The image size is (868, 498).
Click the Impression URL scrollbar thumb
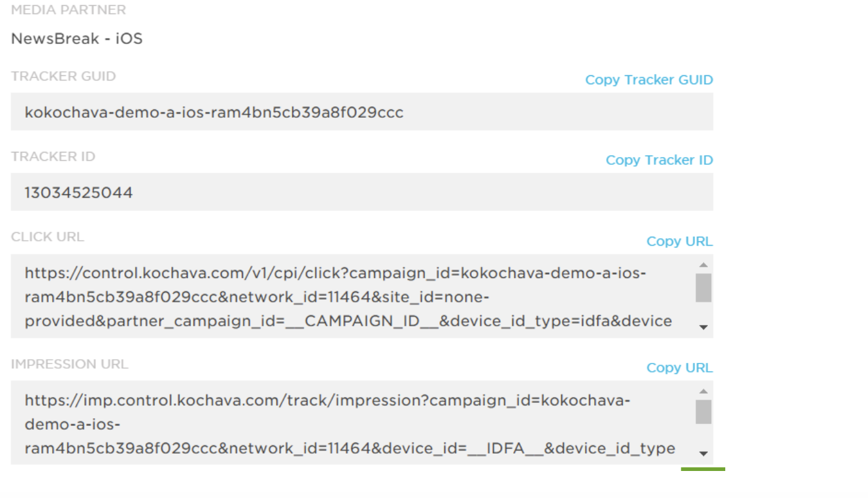pyautogui.click(x=703, y=412)
